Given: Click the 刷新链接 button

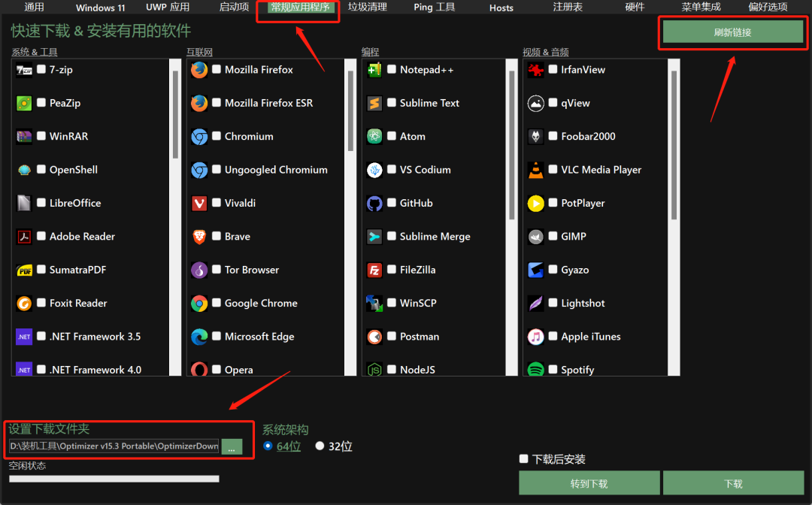Looking at the screenshot, I should coord(733,32).
